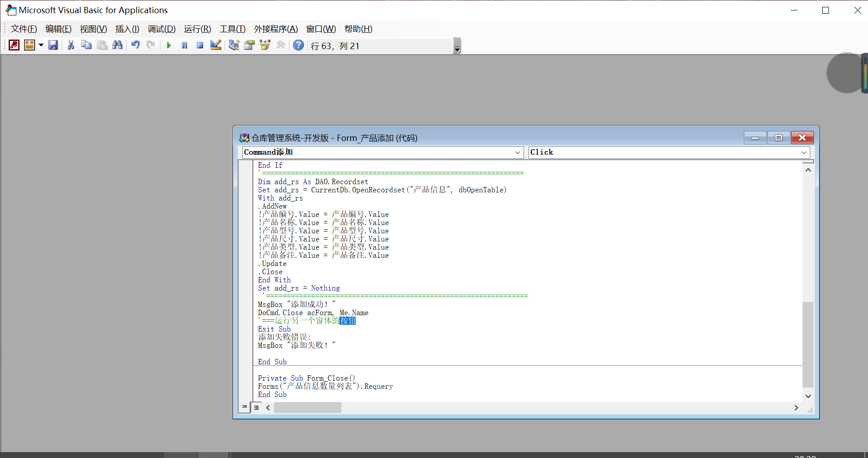The width and height of the screenshot is (868, 458).
Task: Open the 调试(D) menu
Action: coord(162,29)
